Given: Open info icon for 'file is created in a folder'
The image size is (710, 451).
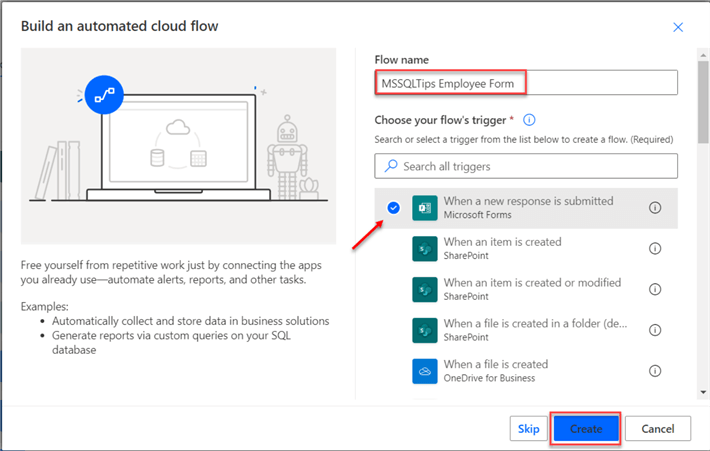Looking at the screenshot, I should 655,330.
